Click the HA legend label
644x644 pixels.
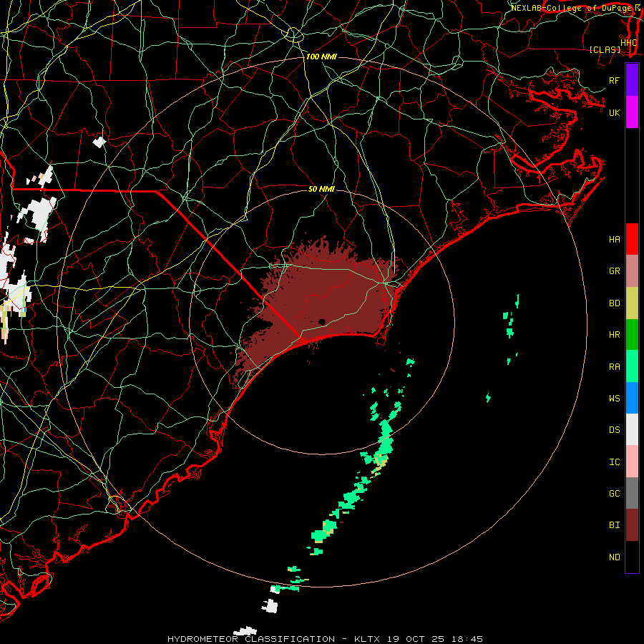614,240
